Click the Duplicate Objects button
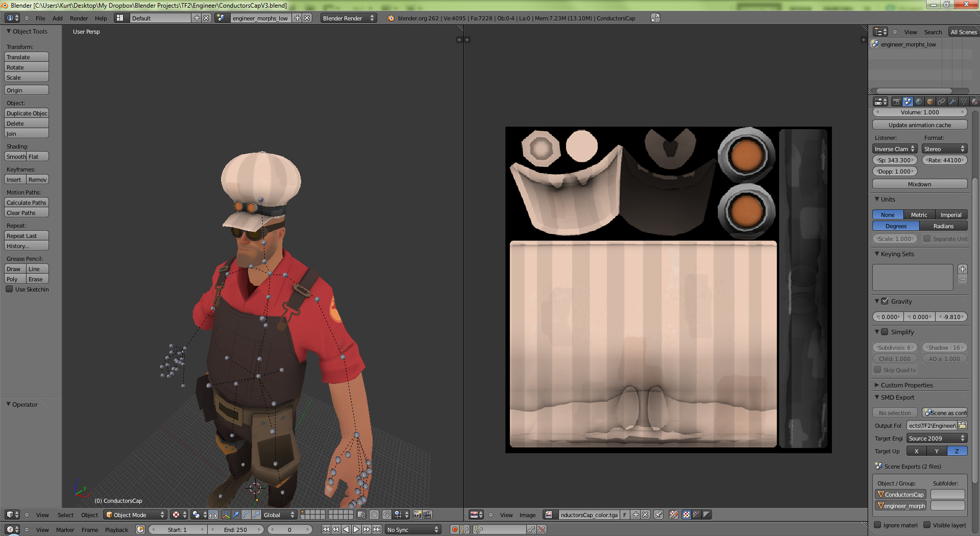Screen dimensions: 980x536 (27, 113)
